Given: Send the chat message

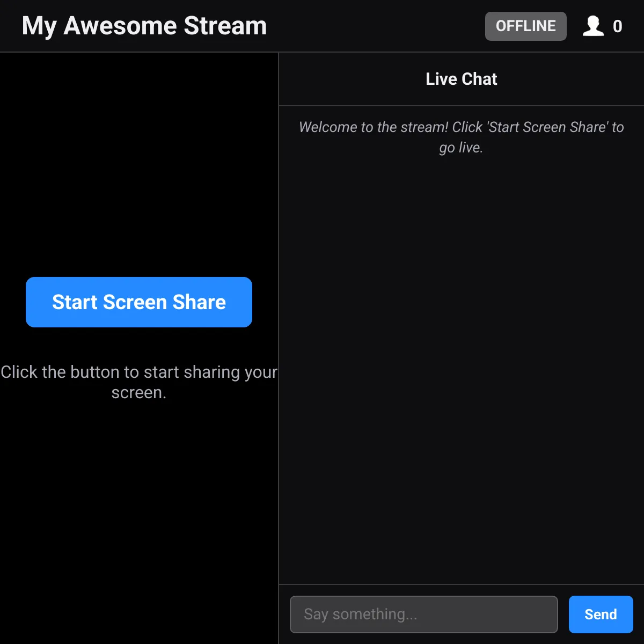Looking at the screenshot, I should pos(601,614).
